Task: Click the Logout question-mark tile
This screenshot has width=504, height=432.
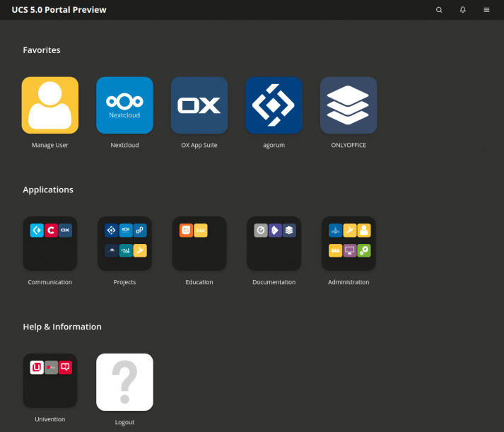Action: (x=124, y=383)
